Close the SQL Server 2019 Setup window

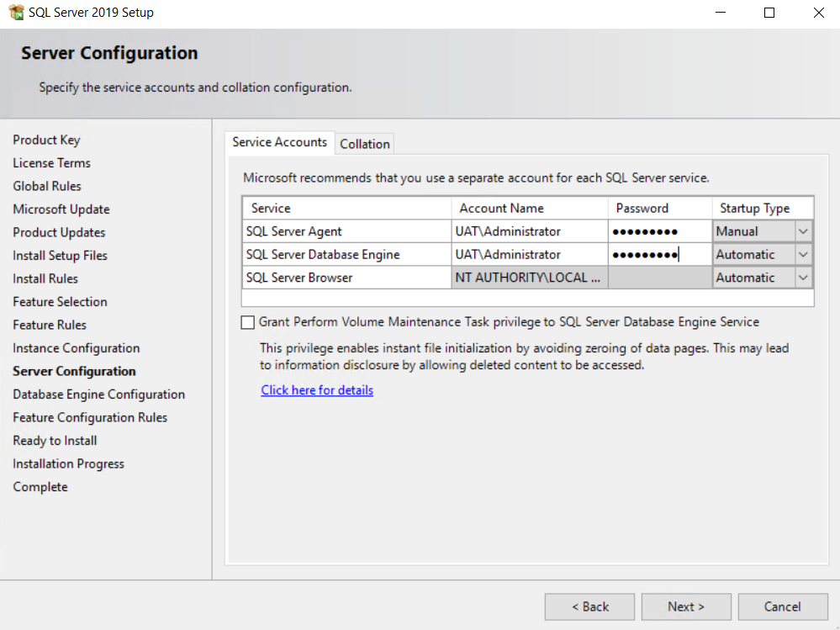tap(819, 13)
